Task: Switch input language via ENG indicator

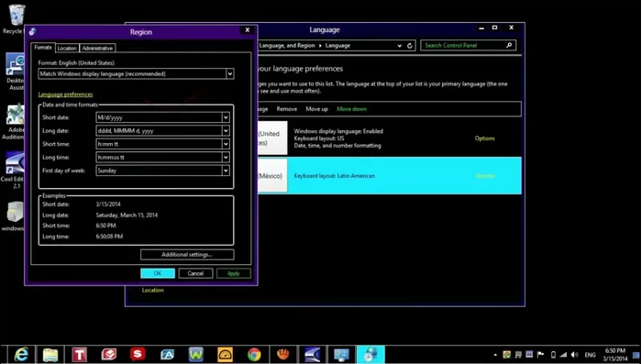Action: tap(590, 355)
